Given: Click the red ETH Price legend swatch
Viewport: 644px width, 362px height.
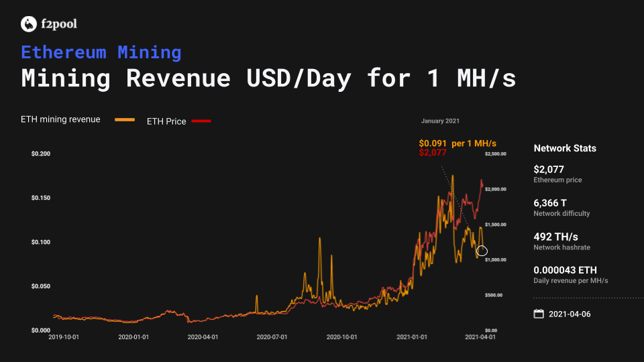Looking at the screenshot, I should (x=201, y=121).
